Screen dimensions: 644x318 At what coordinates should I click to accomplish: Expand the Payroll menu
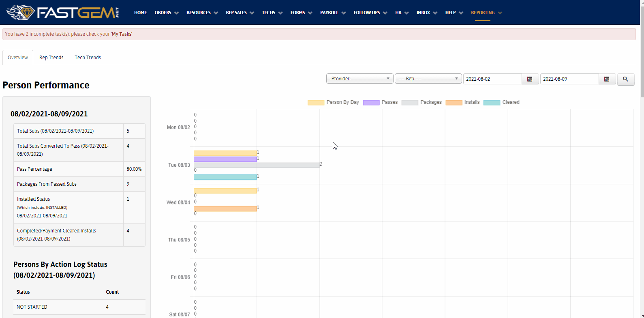[333, 13]
